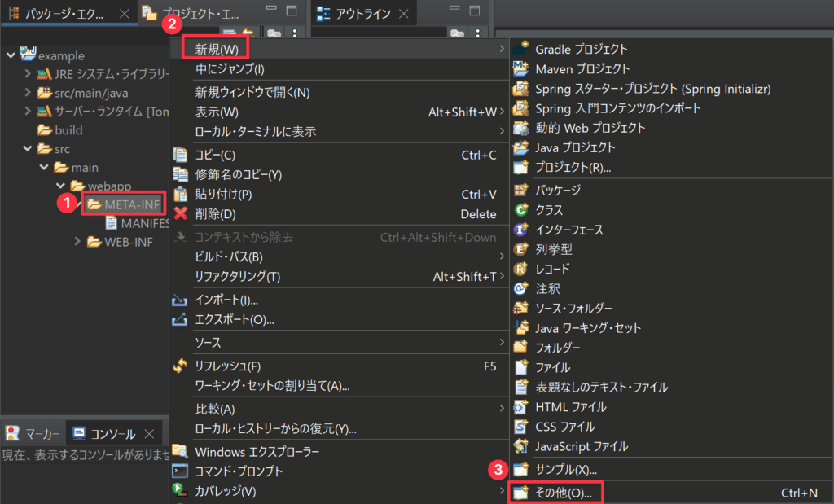834x504 pixels.
Task: Close the パッケージ・エクスプローラー tab
Action: coord(124,14)
